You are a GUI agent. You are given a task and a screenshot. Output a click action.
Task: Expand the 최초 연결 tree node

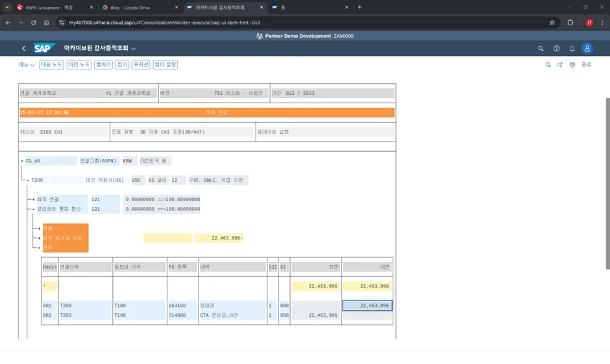pos(33,199)
